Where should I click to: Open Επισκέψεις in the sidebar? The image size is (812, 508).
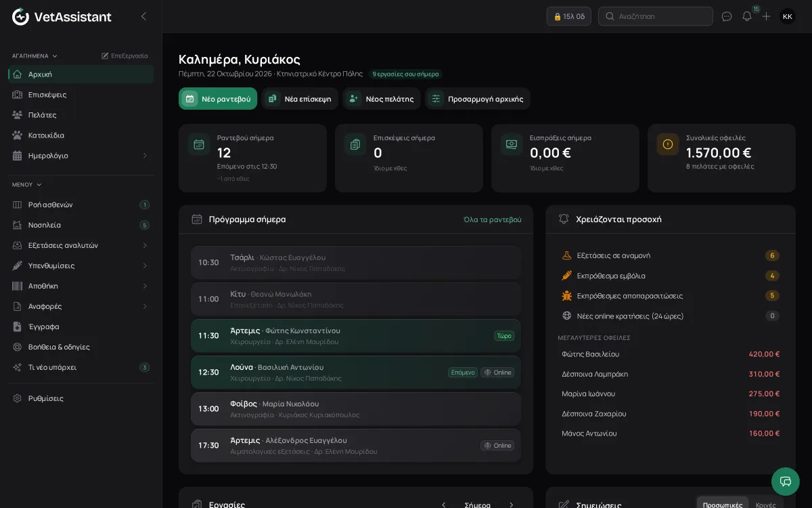coord(81,95)
